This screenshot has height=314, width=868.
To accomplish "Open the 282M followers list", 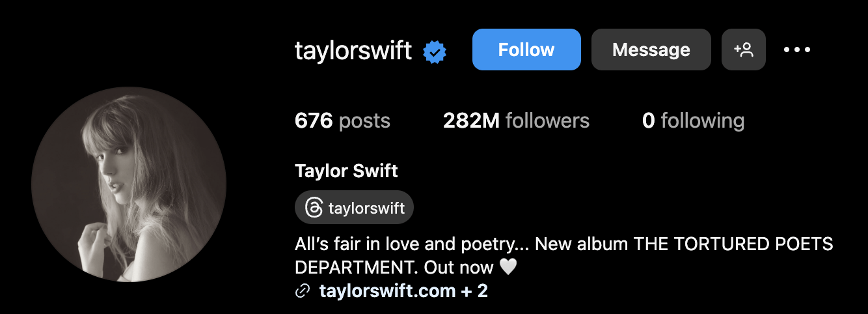I will click(x=516, y=121).
